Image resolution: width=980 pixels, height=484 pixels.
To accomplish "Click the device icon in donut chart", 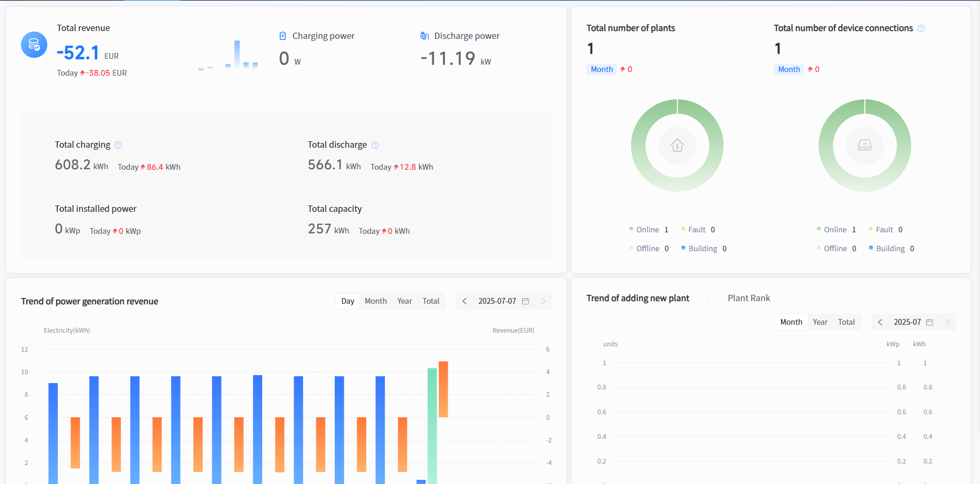I will [x=865, y=146].
